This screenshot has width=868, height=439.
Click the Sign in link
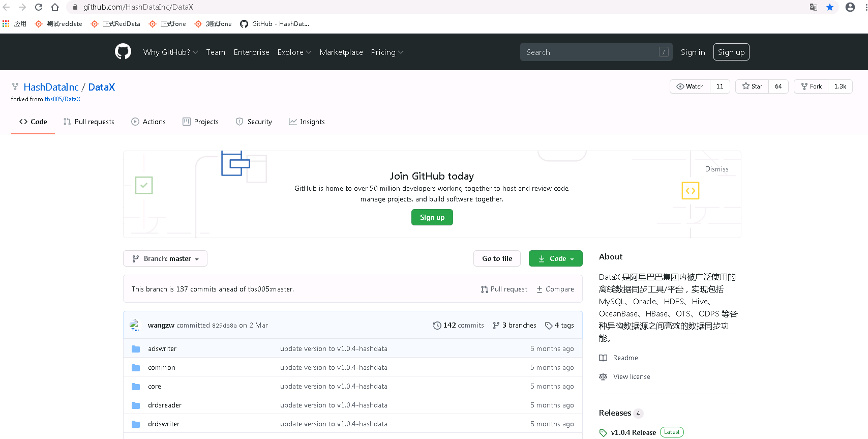693,52
